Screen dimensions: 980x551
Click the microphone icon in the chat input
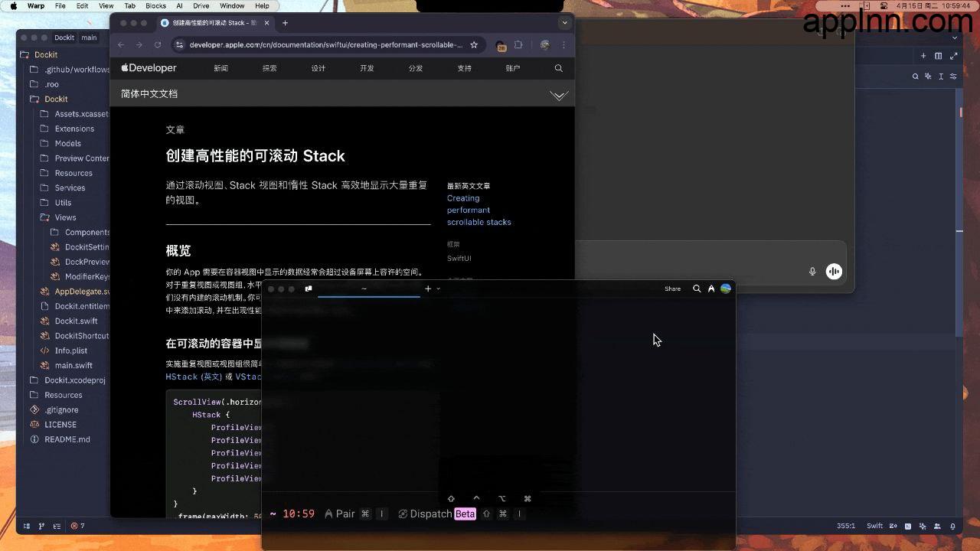point(812,272)
